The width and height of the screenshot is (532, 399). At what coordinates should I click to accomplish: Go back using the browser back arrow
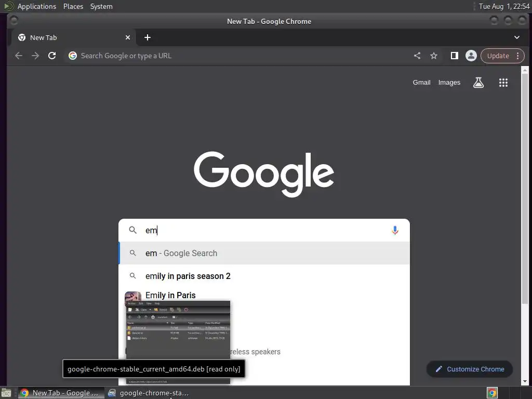tap(19, 56)
